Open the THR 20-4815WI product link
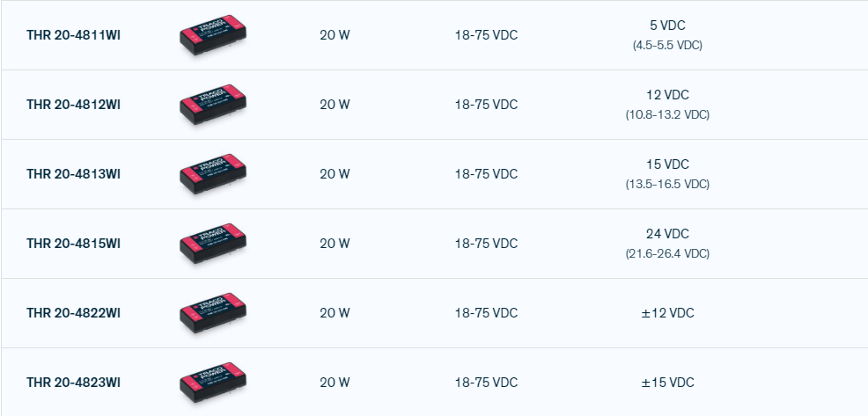The width and height of the screenshot is (868, 416). (x=73, y=244)
